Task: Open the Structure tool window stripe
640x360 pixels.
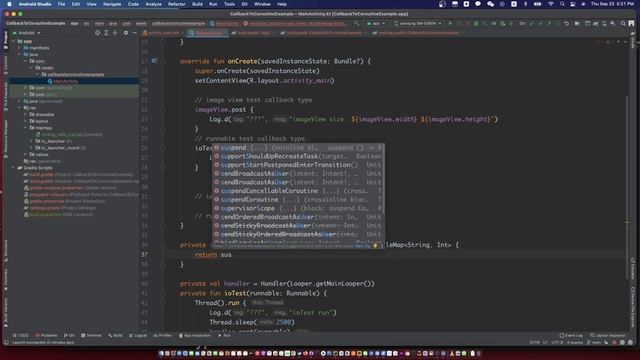Action: (x=5, y=250)
